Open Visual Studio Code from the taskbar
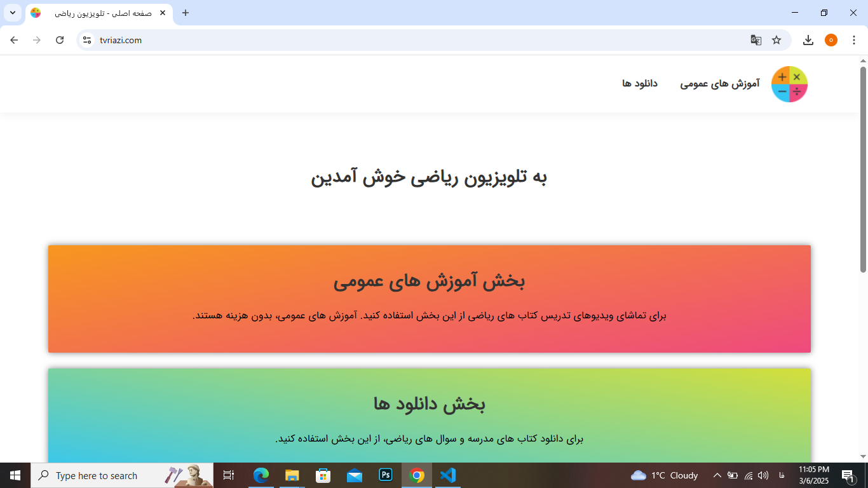Screen dimensions: 868x488 (448, 475)
